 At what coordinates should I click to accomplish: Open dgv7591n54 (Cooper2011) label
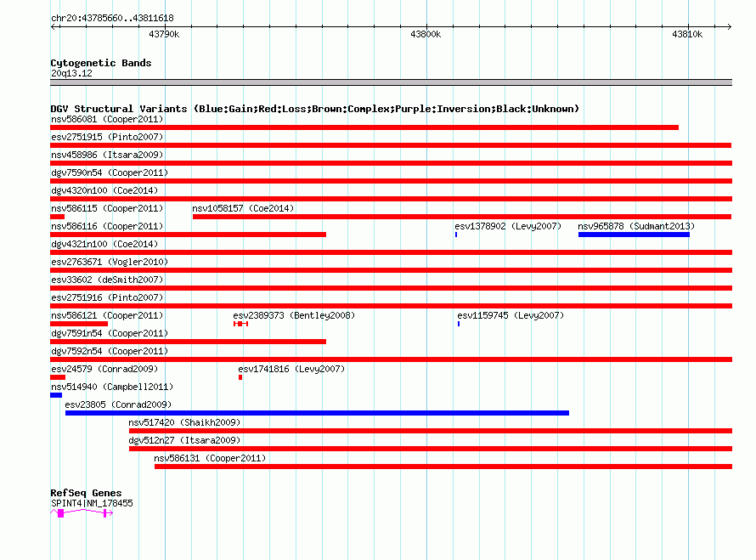[110, 333]
